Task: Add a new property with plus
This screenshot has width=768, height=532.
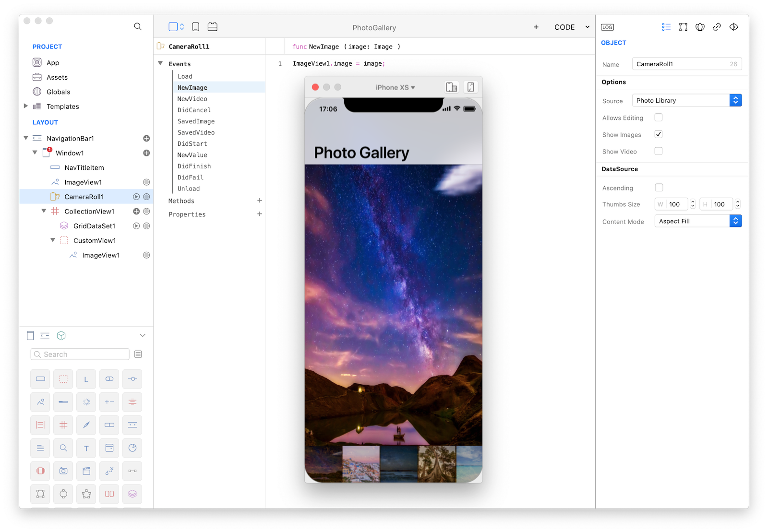Action: 260,214
